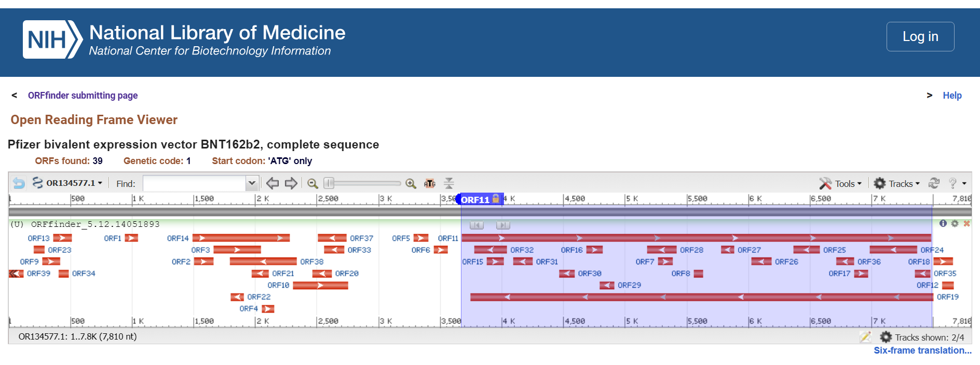Zoom out with the magnifier minus icon
This screenshot has width=980, height=365.
312,183
